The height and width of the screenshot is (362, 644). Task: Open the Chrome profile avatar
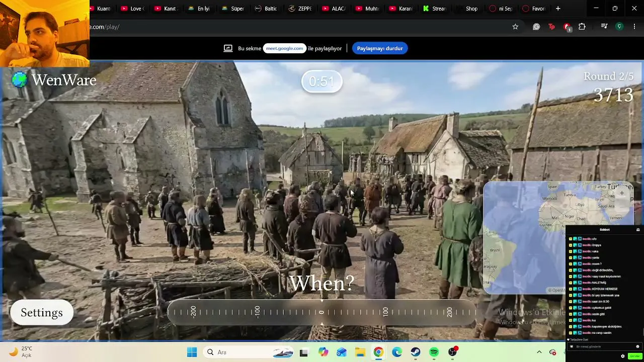click(x=620, y=27)
